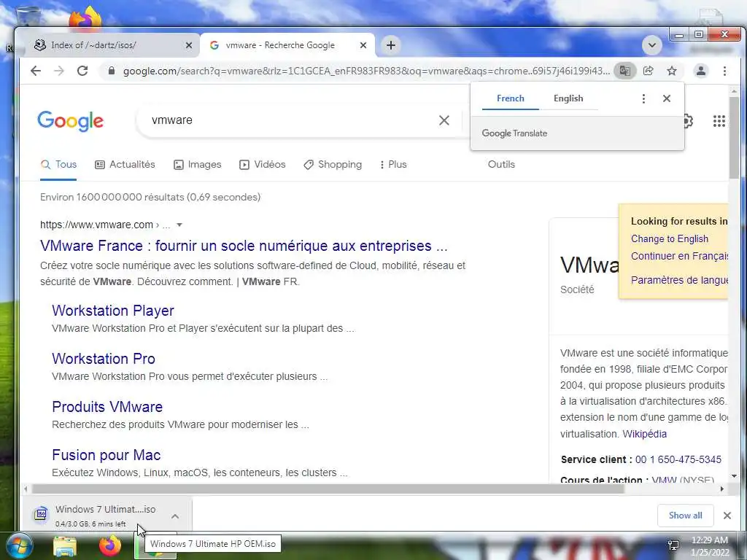The width and height of the screenshot is (747, 560).
Task: Click the share page icon
Action: pyautogui.click(x=649, y=71)
